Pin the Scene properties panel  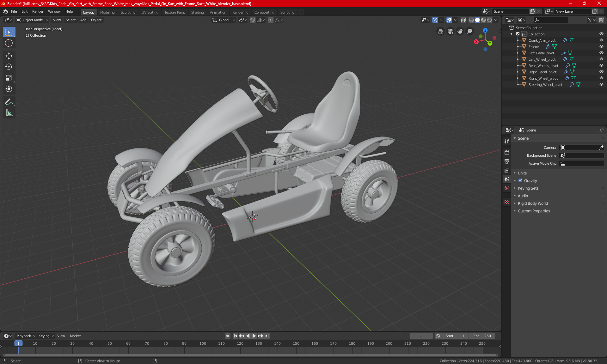click(x=601, y=130)
